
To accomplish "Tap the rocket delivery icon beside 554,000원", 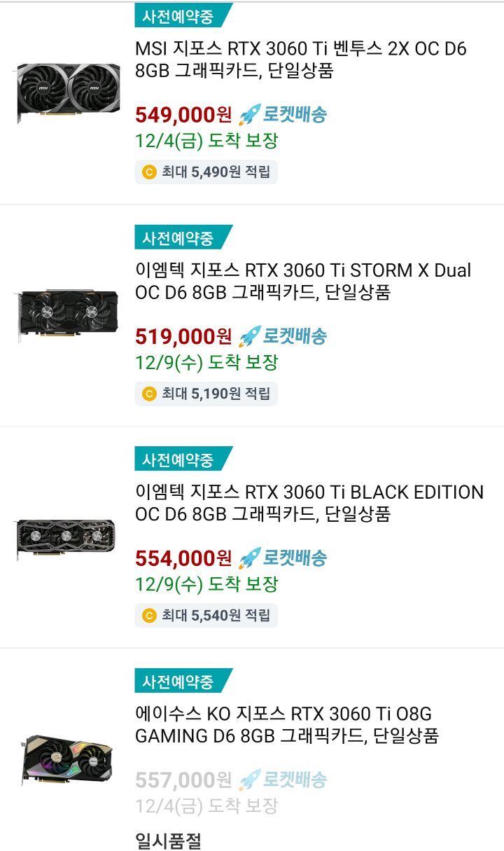I will coord(249,558).
